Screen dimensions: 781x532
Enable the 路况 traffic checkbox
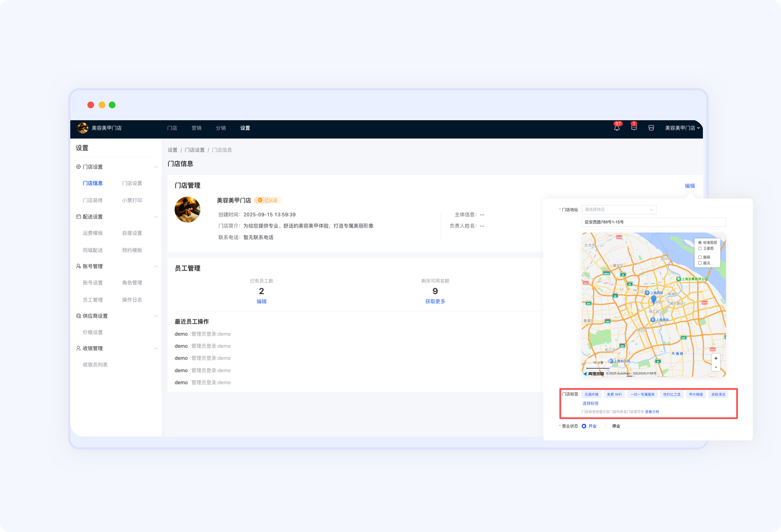(x=700, y=263)
